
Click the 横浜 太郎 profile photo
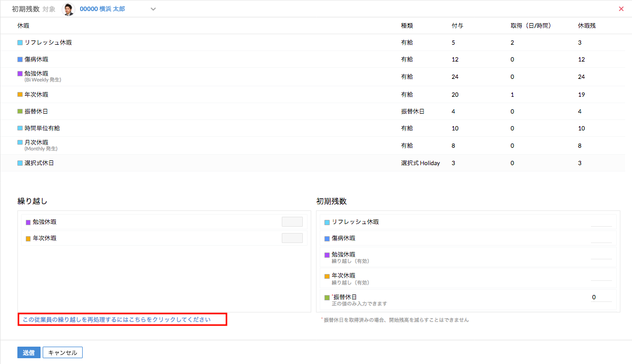(x=68, y=9)
